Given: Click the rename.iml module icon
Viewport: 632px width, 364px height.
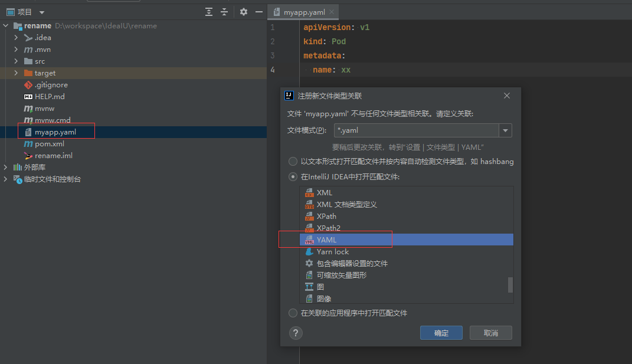Looking at the screenshot, I should pos(28,156).
